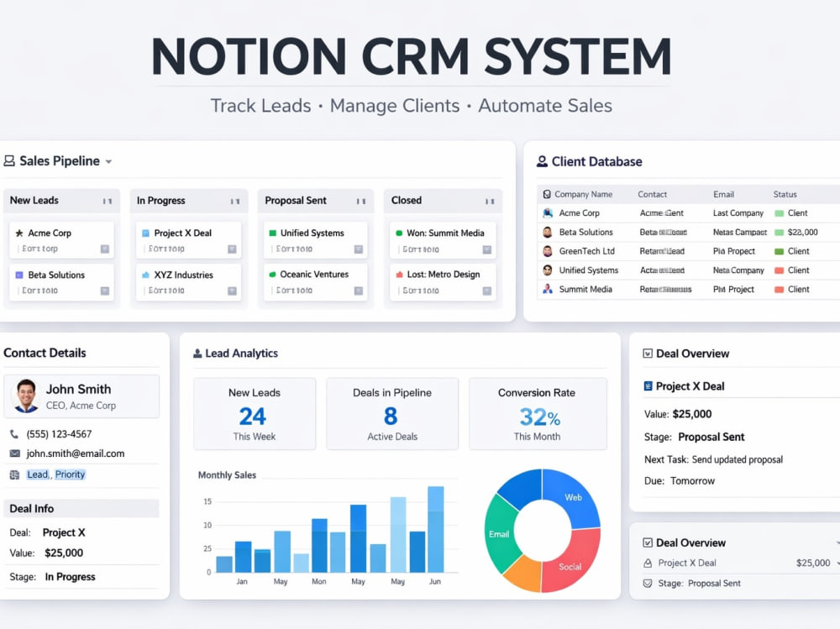Click the $22,000 status cell
Screen dimensions: 840x629
802,232
